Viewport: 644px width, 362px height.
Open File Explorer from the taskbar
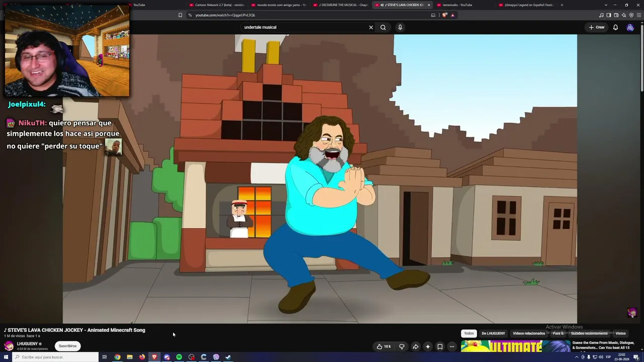coord(130,357)
